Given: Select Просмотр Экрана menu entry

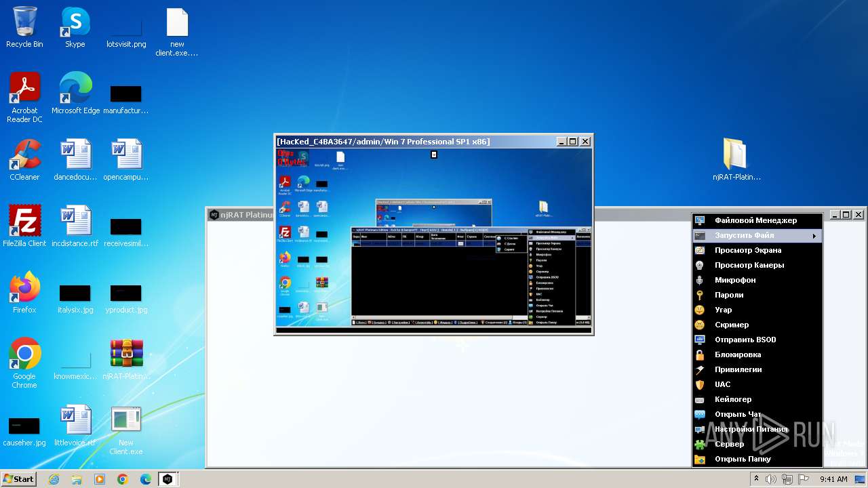Looking at the screenshot, I should point(757,250).
